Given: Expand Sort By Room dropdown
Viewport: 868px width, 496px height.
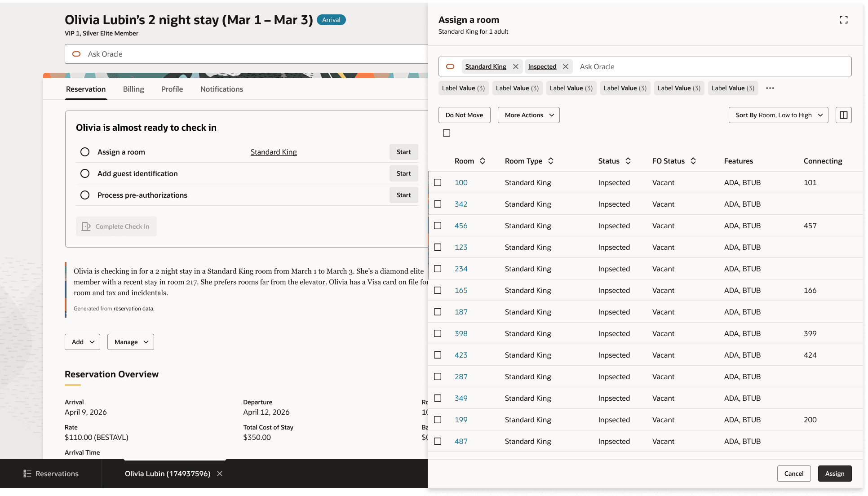Looking at the screenshot, I should 778,115.
